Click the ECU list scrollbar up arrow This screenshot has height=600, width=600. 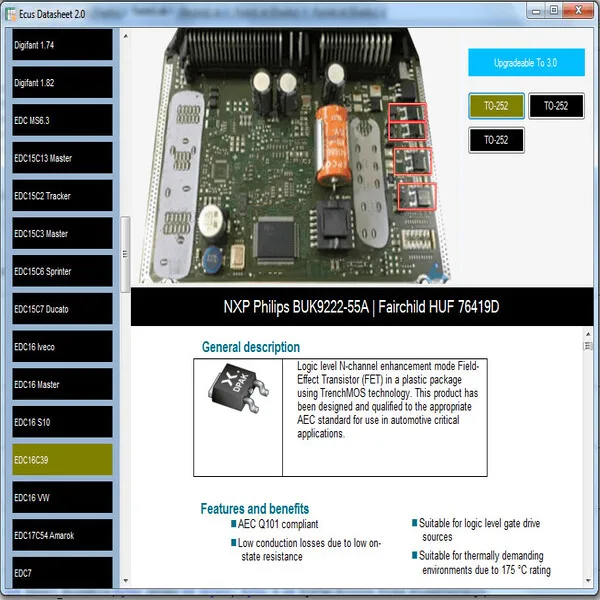coord(126,36)
